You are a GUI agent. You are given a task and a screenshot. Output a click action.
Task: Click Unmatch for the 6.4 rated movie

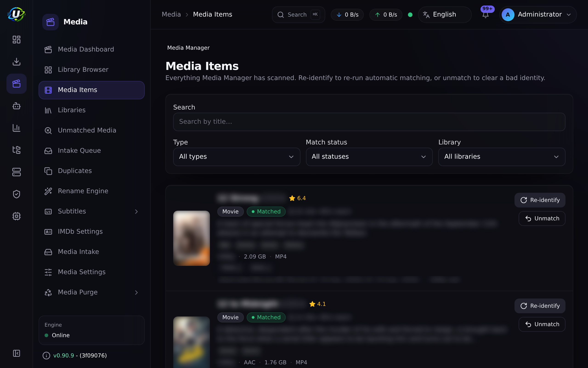pos(542,218)
